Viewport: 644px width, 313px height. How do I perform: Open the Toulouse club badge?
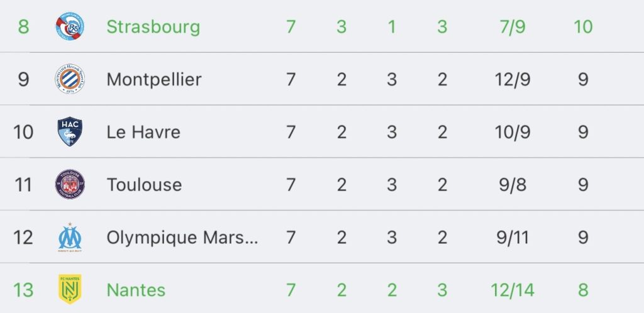pyautogui.click(x=70, y=184)
